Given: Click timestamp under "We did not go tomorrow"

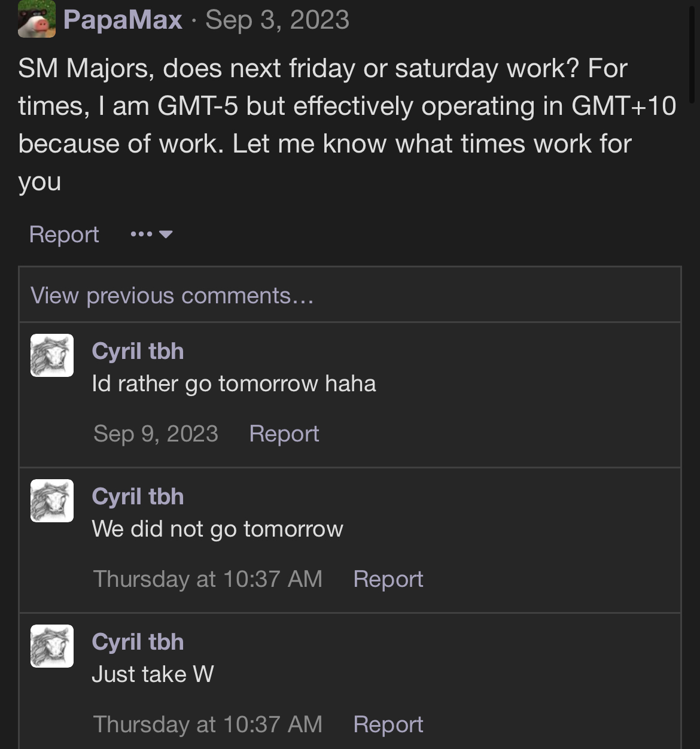Looking at the screenshot, I should (x=208, y=579).
